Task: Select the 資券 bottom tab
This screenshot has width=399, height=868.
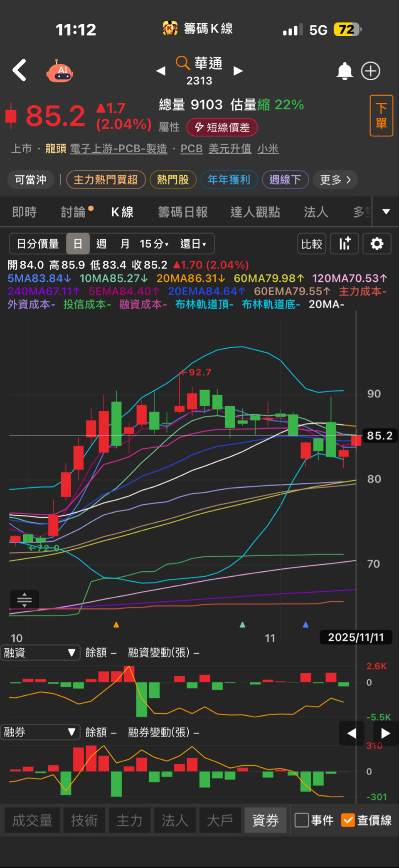Action: pos(266,820)
